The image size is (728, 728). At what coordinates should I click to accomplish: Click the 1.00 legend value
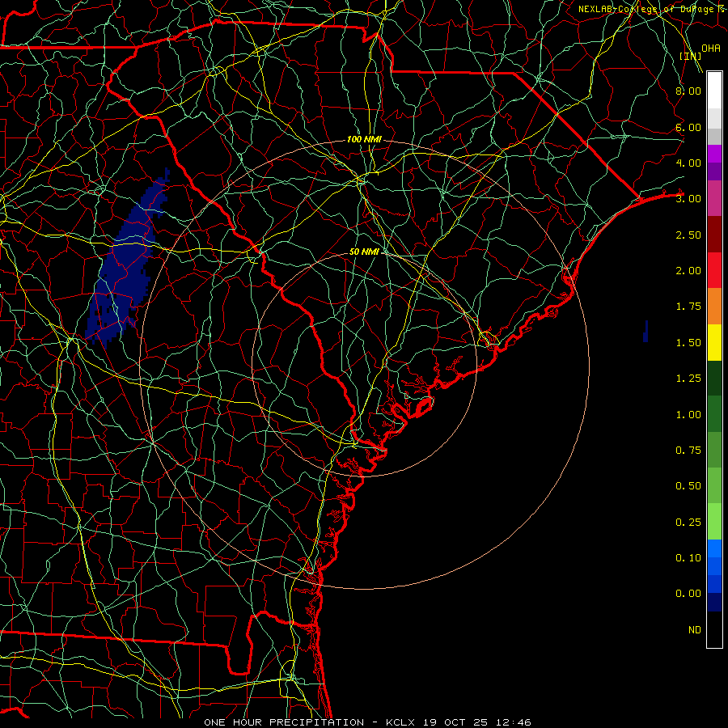[688, 415]
